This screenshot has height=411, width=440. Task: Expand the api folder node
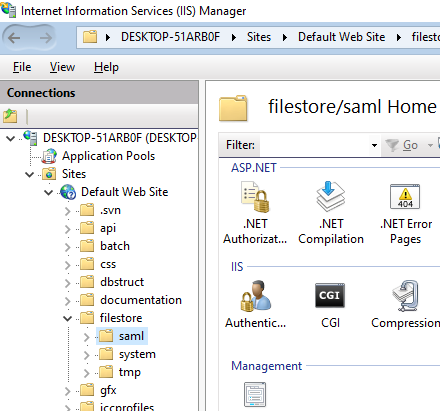click(x=68, y=229)
